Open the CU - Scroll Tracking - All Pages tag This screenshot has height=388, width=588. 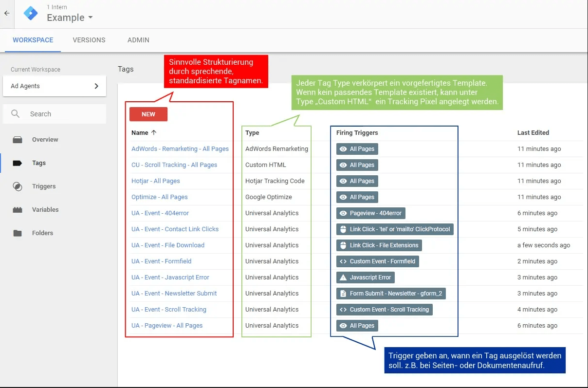[174, 165]
